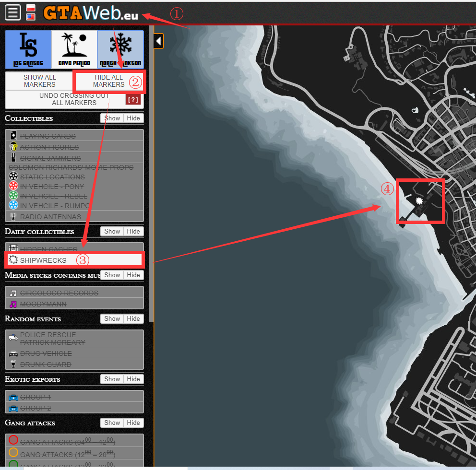Select the Los Santos map tab
This screenshot has width=476, height=470.
[x=28, y=49]
